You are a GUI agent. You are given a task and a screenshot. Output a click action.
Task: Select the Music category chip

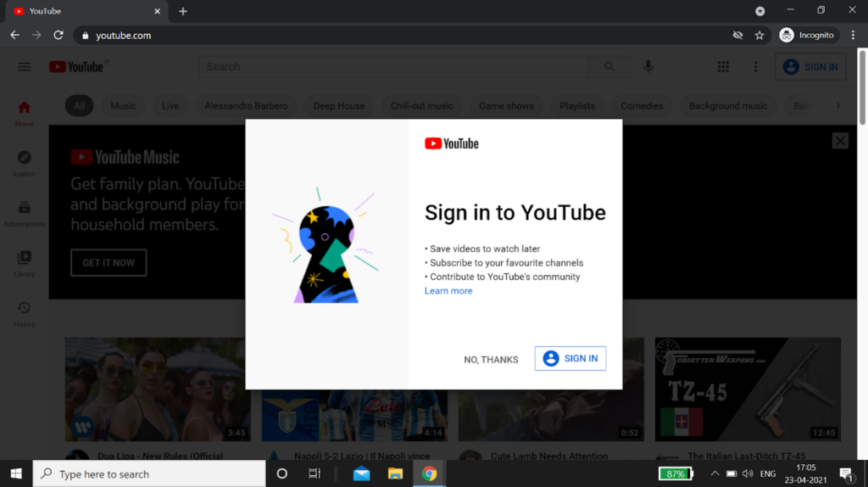pyautogui.click(x=123, y=106)
